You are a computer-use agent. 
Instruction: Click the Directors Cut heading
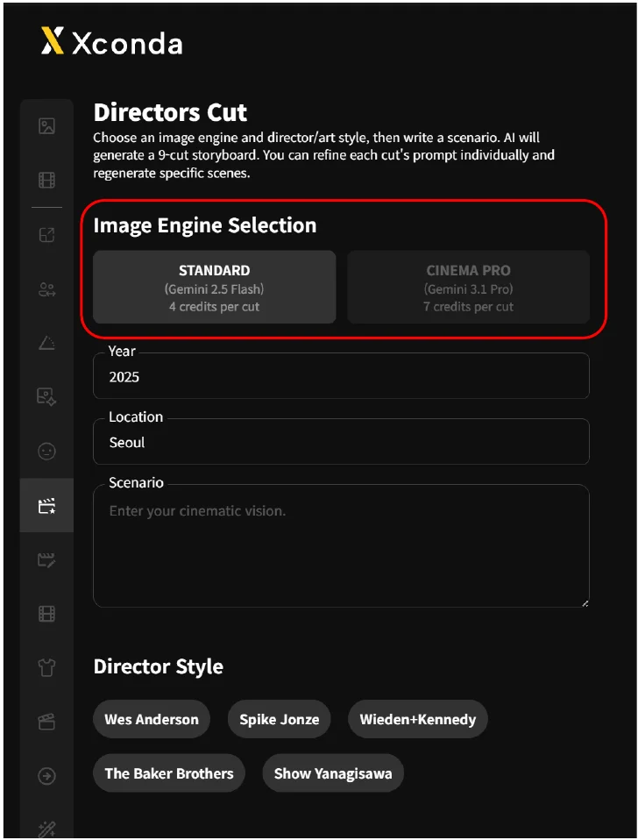tap(170, 112)
